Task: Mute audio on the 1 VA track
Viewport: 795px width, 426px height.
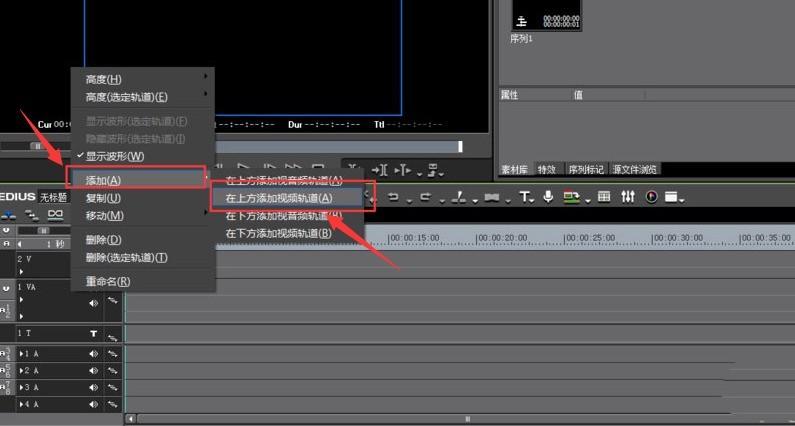Action: point(93,303)
